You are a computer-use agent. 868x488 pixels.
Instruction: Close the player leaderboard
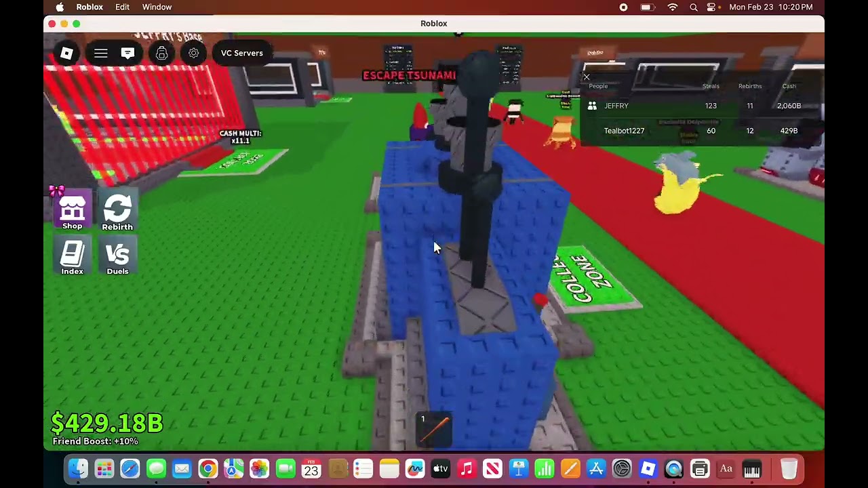587,77
